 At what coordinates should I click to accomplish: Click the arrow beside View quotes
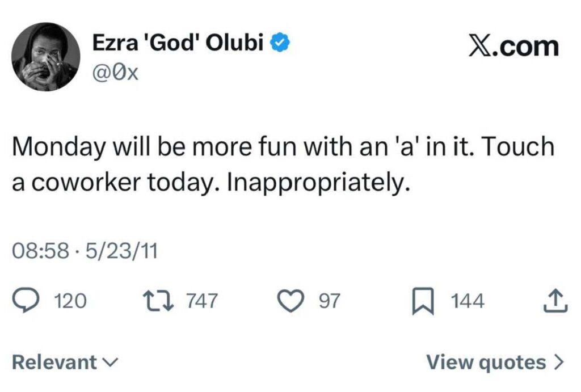pyautogui.click(x=559, y=361)
